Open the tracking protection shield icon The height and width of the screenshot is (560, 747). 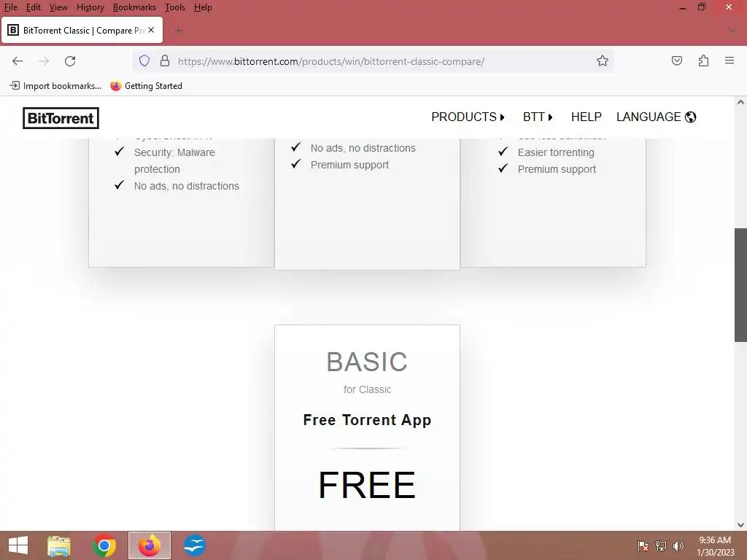[144, 61]
